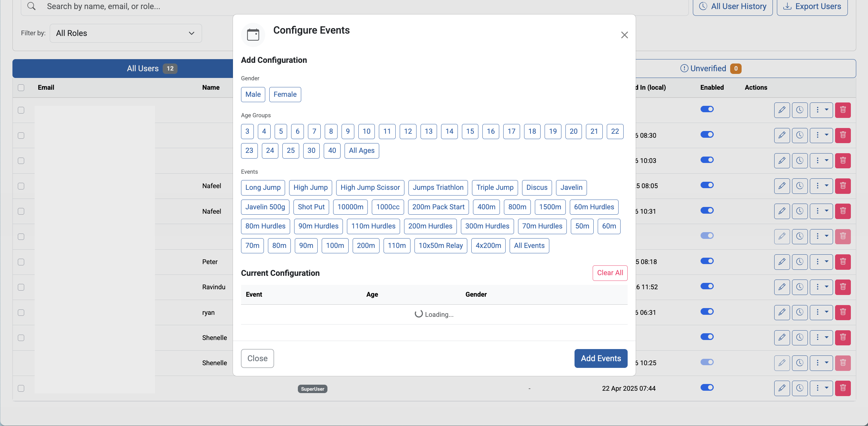The height and width of the screenshot is (426, 868).
Task: Click the search magnifier icon
Action: click(x=31, y=6)
